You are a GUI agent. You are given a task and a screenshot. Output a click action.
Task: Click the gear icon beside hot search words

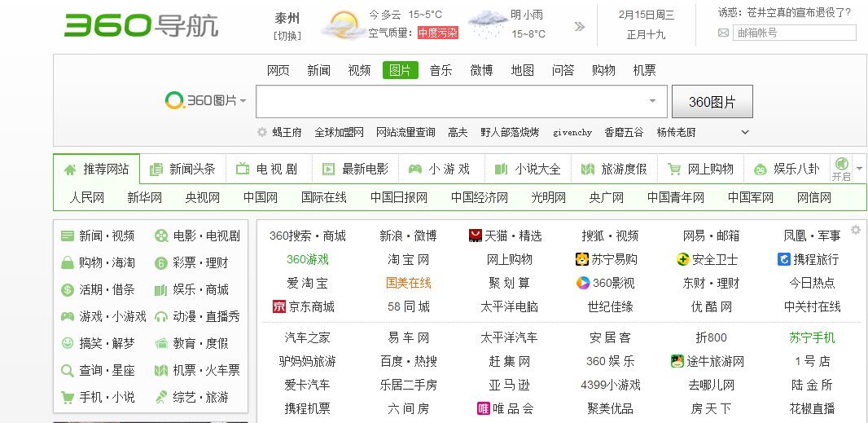[x=262, y=132]
